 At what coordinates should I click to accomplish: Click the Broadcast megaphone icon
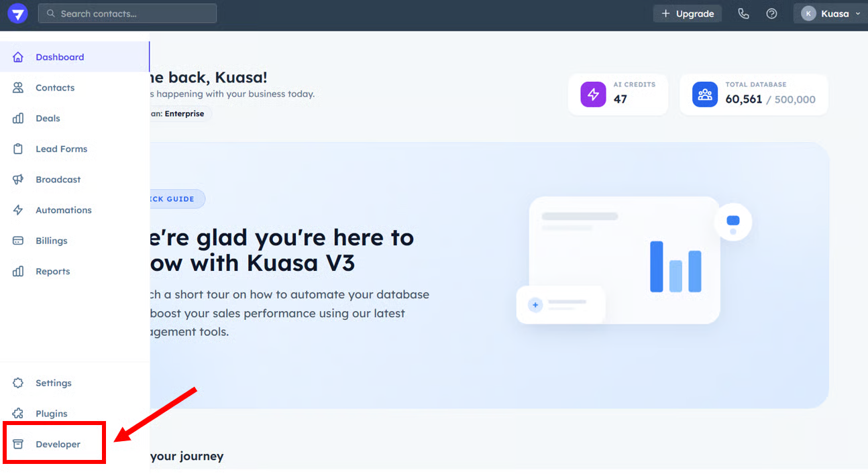tap(18, 180)
